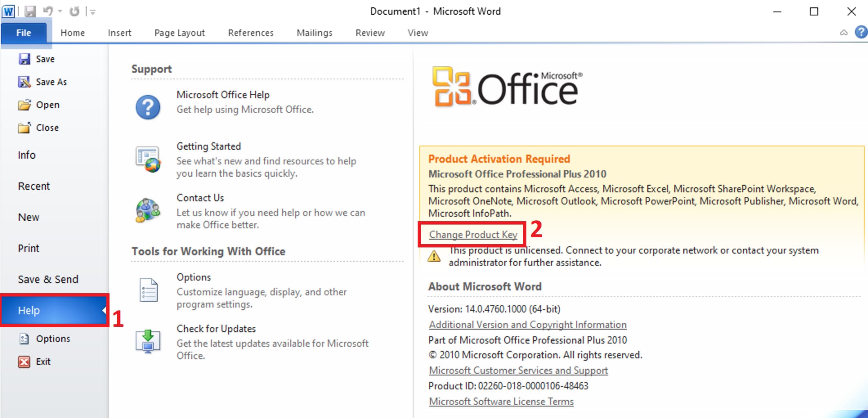
Task: Open the Microsoft Office Help question icon
Action: pyautogui.click(x=148, y=107)
